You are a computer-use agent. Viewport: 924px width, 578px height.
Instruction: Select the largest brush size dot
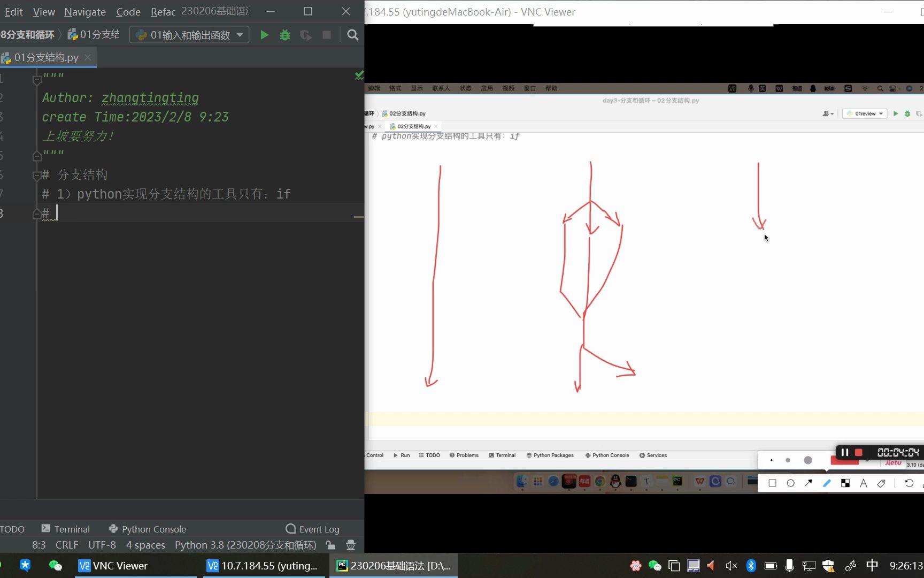click(808, 460)
